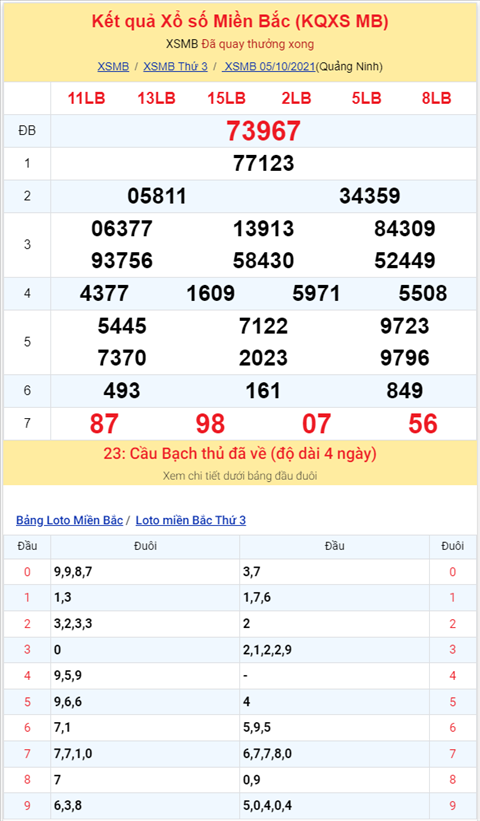Image resolution: width=480 pixels, height=821 pixels.
Task: Click fourth prize number 5971
Action: coord(316,293)
